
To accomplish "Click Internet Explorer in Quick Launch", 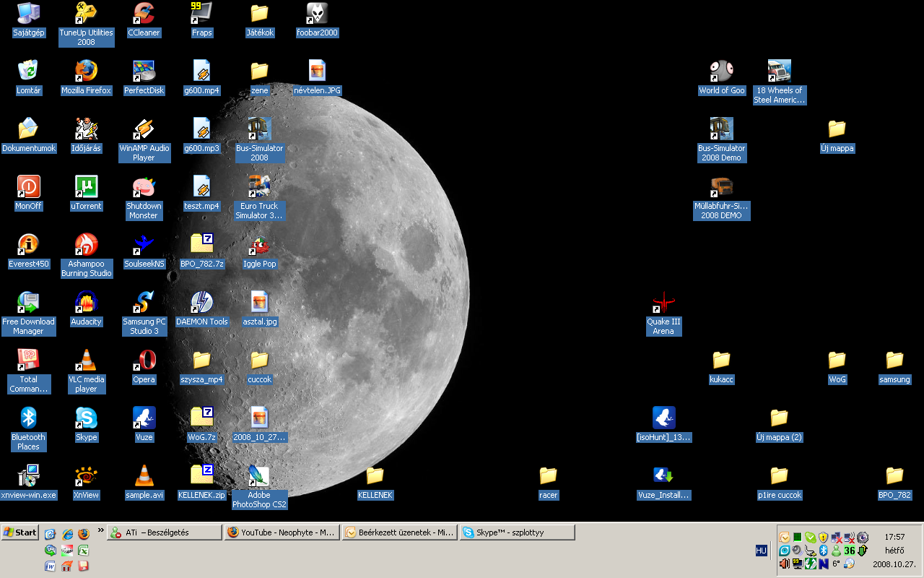I will click(x=67, y=534).
